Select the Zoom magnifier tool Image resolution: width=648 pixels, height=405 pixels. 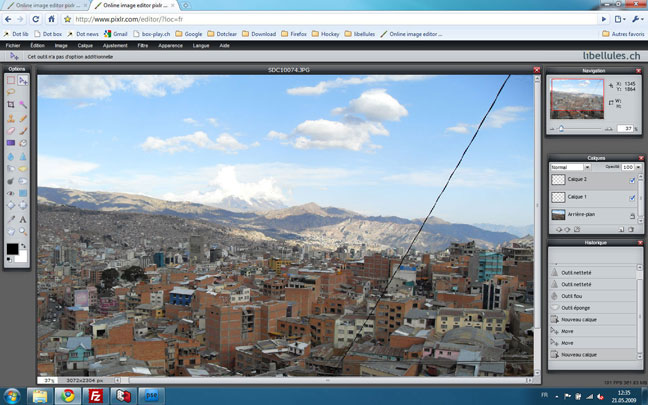tap(23, 232)
